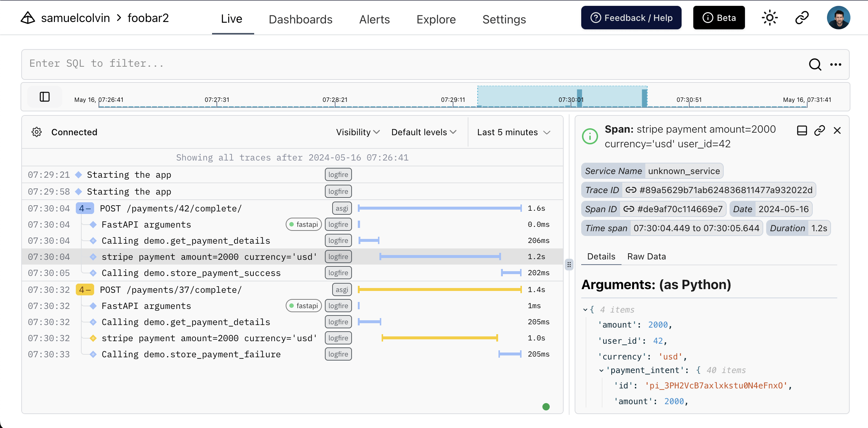Open user avatar menu
The height and width of the screenshot is (428, 868).
[x=838, y=18]
